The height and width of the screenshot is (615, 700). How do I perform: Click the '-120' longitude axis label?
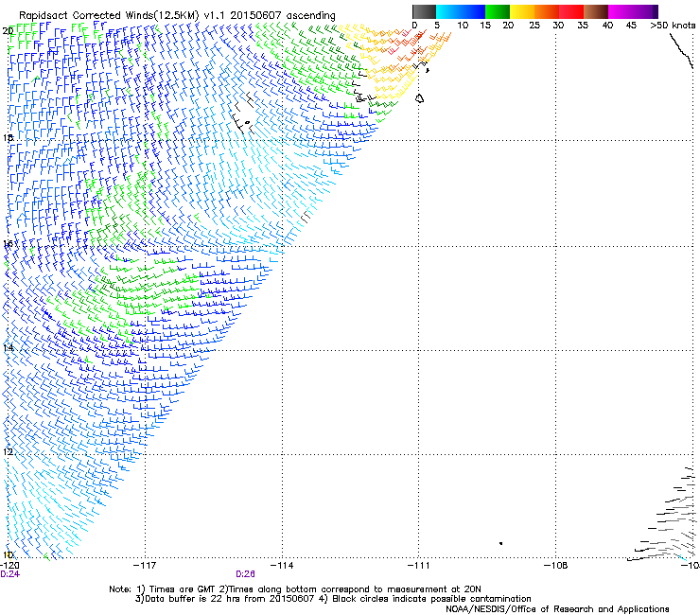pyautogui.click(x=9, y=566)
